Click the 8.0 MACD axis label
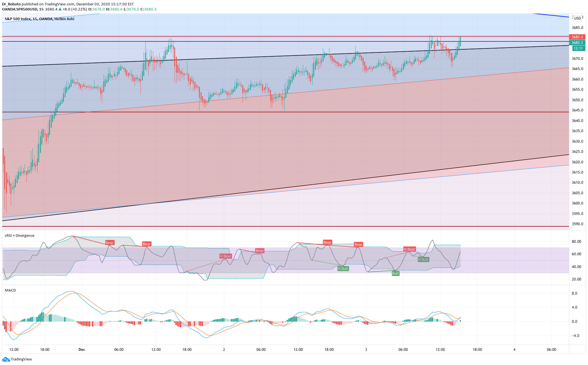 574,294
